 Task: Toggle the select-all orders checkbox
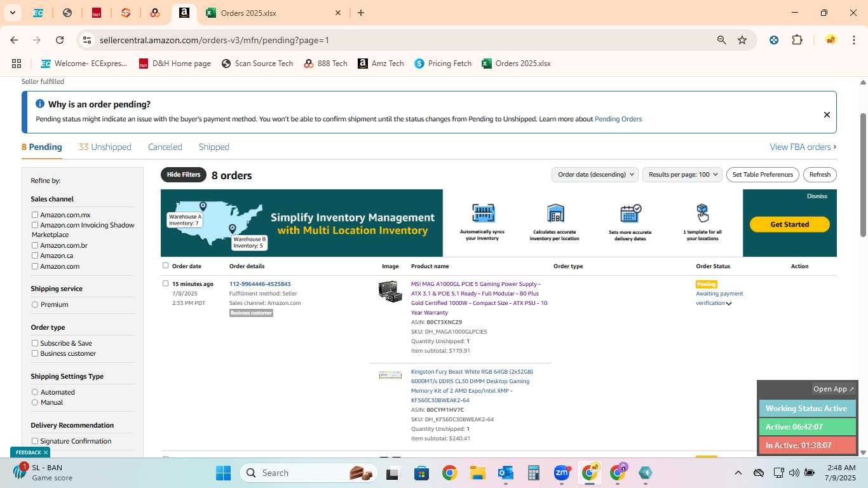pos(165,266)
